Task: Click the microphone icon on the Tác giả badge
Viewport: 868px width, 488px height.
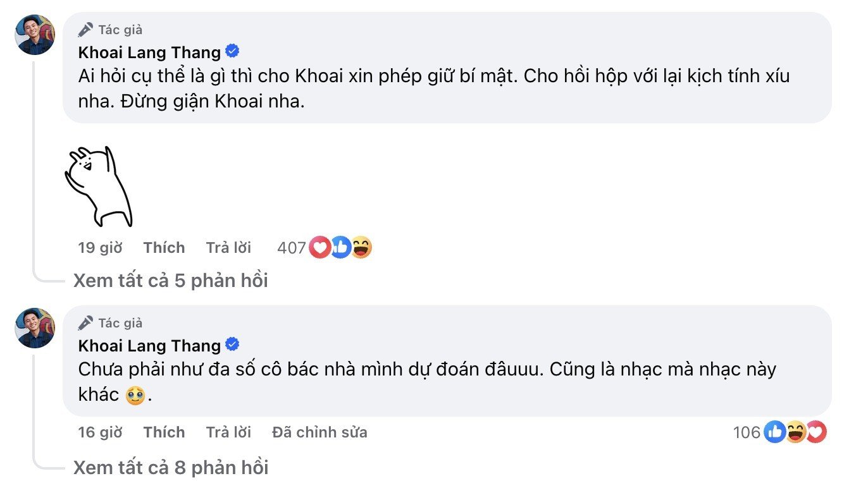Action: pos(85,28)
